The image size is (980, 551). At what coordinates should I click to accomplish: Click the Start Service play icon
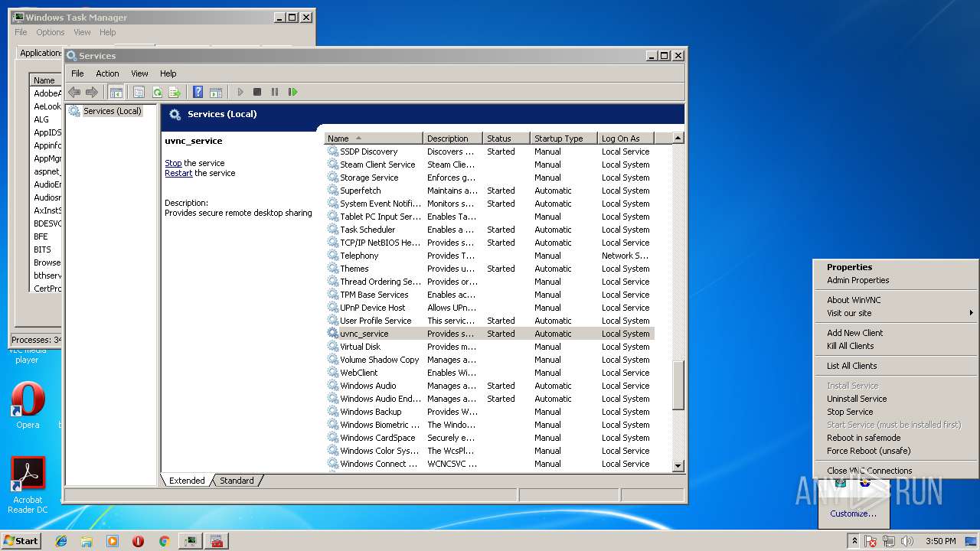point(240,92)
